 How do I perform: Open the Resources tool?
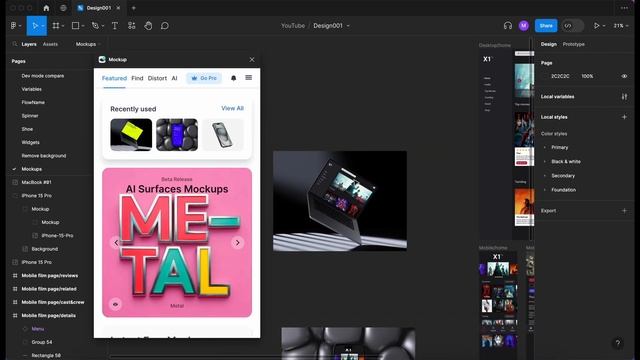[131, 26]
